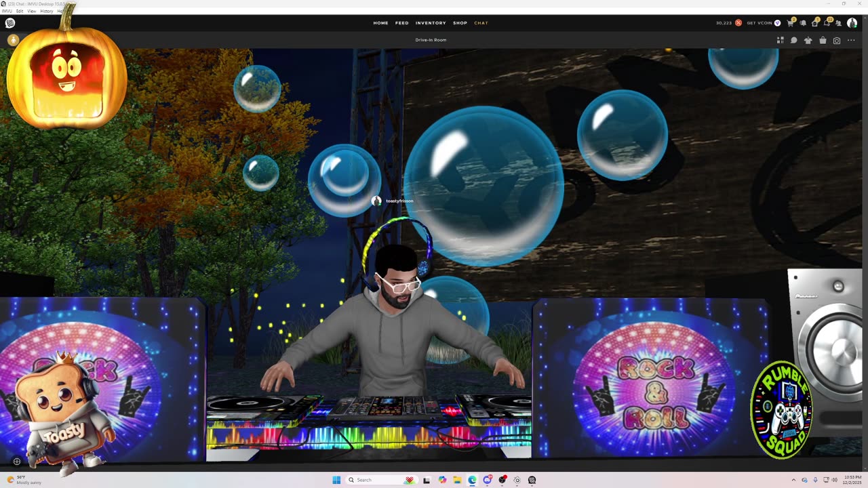Image resolution: width=868 pixels, height=488 pixels.
Task: Go to the SHOP tab
Action: point(460,23)
